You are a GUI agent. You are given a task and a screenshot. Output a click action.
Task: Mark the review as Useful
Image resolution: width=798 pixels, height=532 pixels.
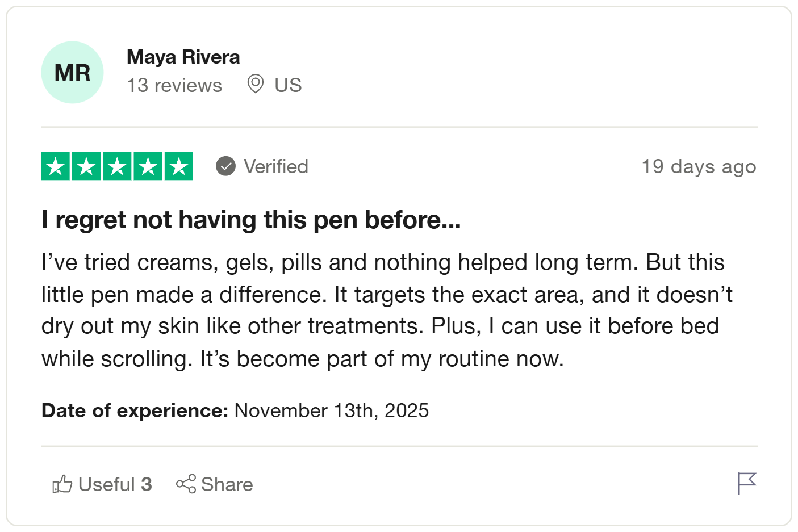click(115, 484)
